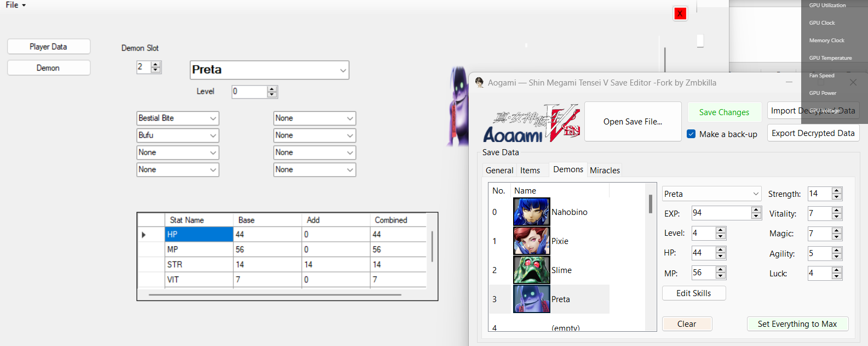The width and height of the screenshot is (868, 346).
Task: Click the Pixie portrait thumbnail
Action: [531, 241]
